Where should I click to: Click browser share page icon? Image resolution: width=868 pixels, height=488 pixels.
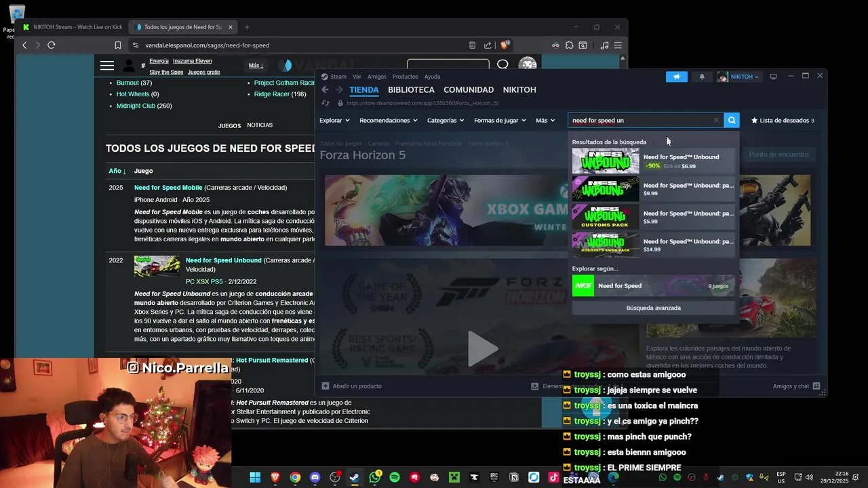point(488,45)
